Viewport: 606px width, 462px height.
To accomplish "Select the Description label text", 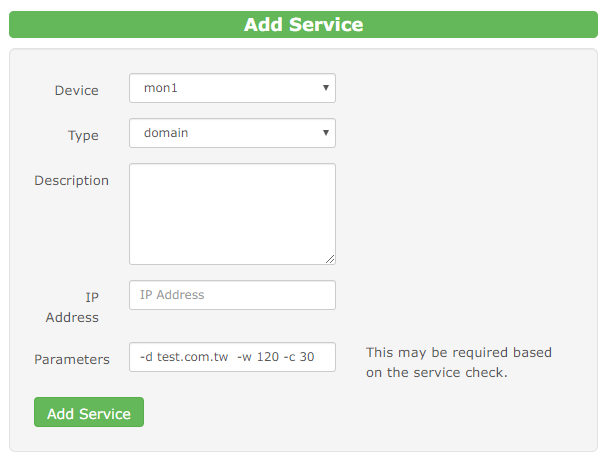I will tap(71, 180).
